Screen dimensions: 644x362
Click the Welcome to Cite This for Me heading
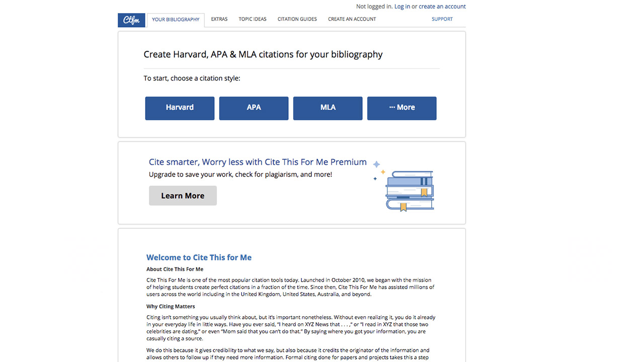click(199, 257)
